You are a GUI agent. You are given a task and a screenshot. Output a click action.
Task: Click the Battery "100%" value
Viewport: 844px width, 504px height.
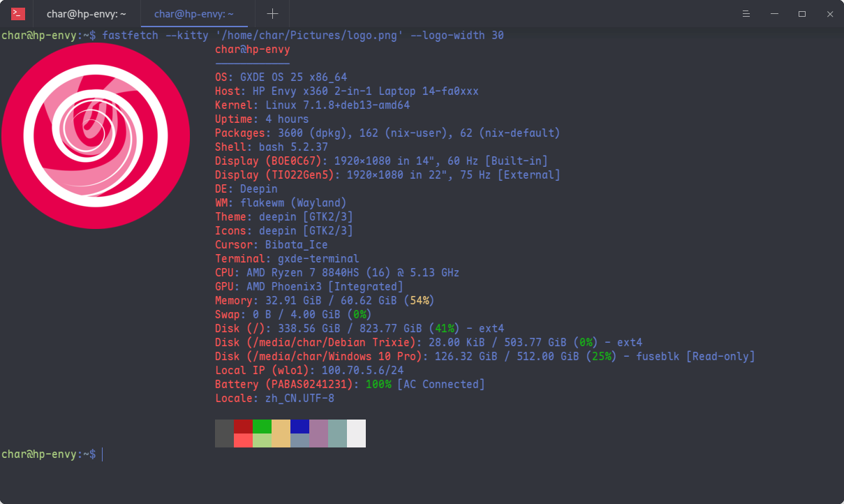[x=378, y=385]
